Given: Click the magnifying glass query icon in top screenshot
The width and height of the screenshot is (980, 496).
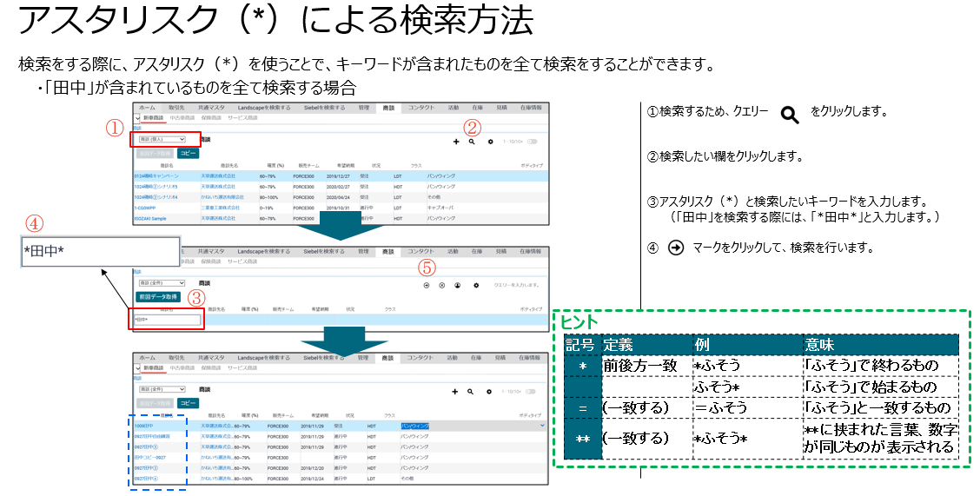Looking at the screenshot, I should click(472, 141).
